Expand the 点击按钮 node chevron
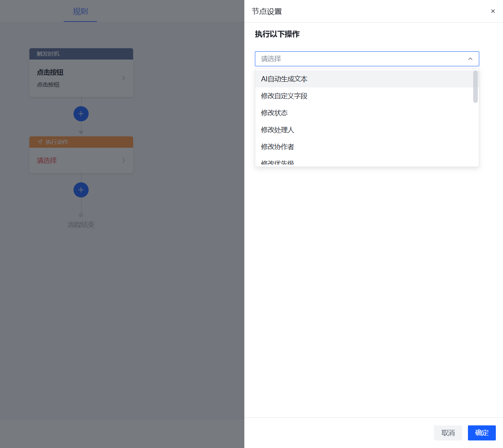Screen dimensions: 503x448 point(123,78)
